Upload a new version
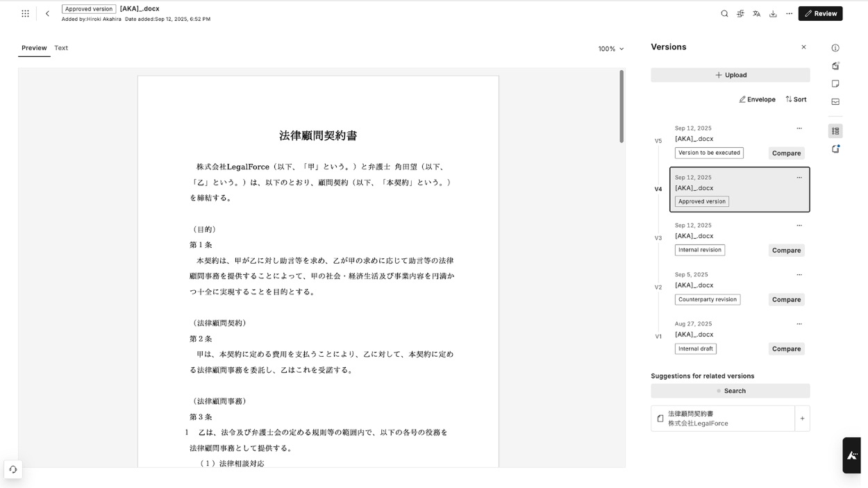The width and height of the screenshot is (868, 488). click(730, 75)
